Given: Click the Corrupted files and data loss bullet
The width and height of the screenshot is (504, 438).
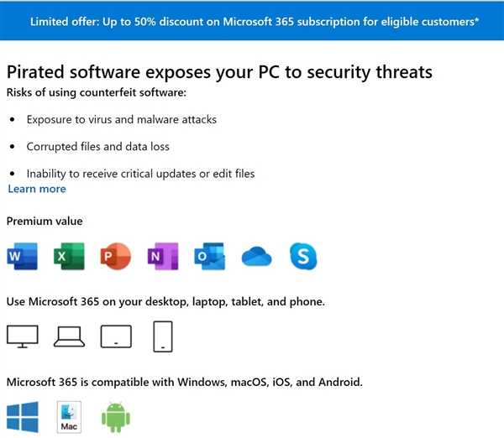Looking at the screenshot, I should pyautogui.click(x=97, y=146).
